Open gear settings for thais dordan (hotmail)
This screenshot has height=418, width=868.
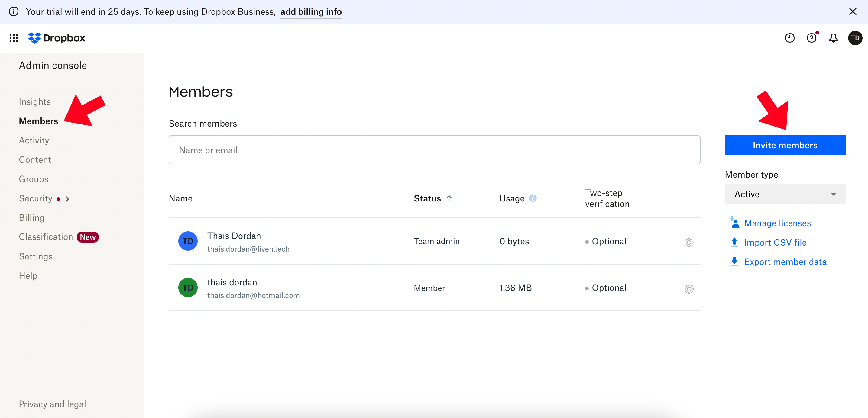[x=689, y=289]
